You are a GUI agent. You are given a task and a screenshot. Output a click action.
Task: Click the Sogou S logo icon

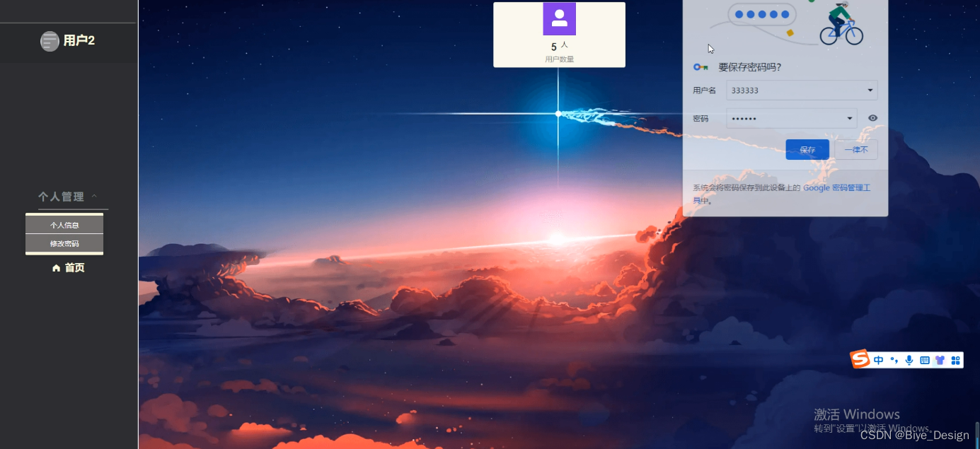click(860, 359)
